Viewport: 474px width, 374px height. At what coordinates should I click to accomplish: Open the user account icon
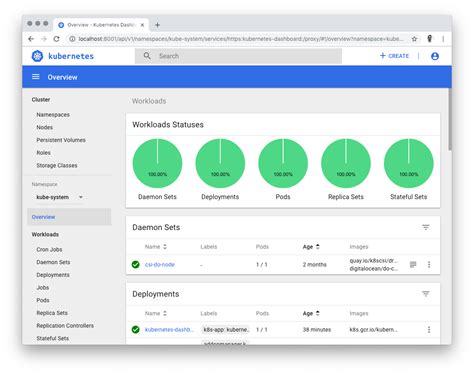435,56
